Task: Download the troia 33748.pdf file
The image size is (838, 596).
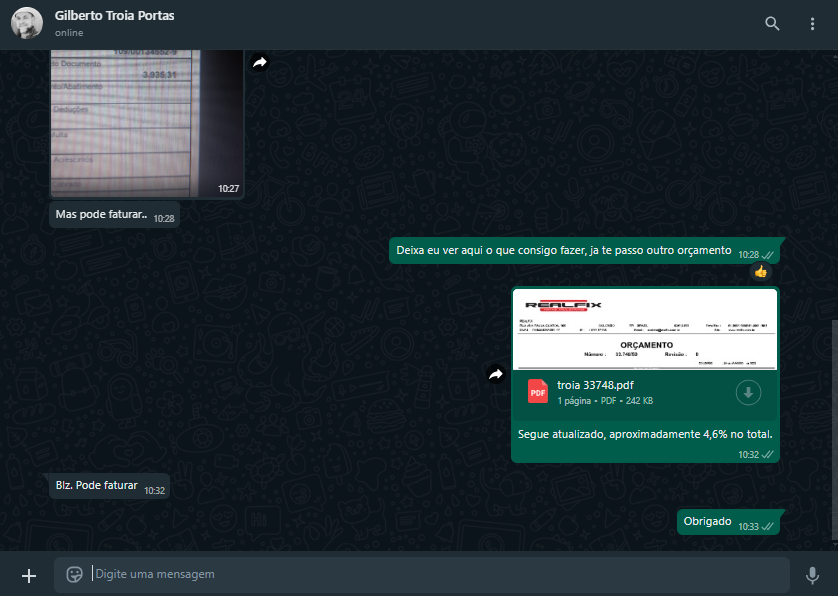Action: [x=748, y=393]
